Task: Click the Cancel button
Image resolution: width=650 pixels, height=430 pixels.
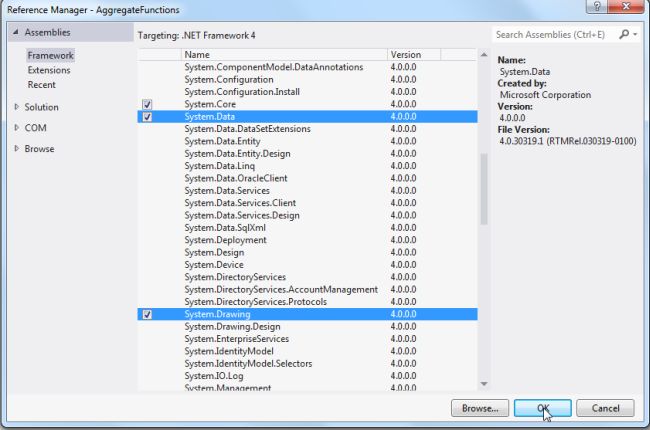Action: tap(605, 408)
